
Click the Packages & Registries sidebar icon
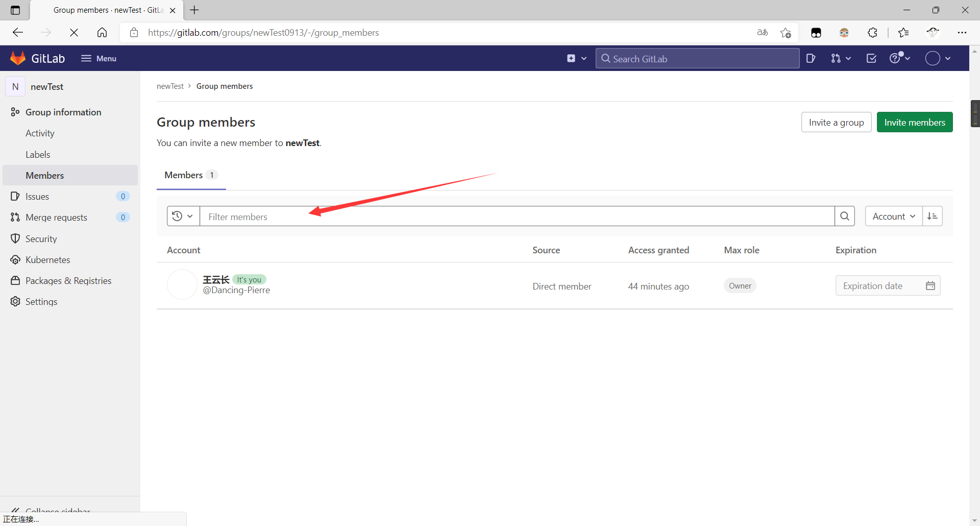[x=15, y=280]
